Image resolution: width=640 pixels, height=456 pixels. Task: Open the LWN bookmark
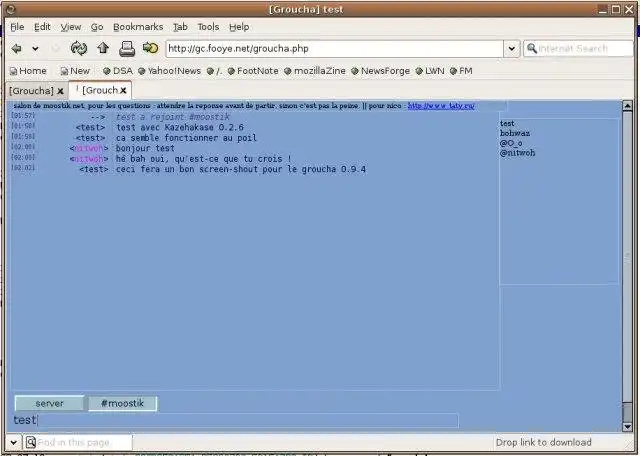tap(430, 71)
